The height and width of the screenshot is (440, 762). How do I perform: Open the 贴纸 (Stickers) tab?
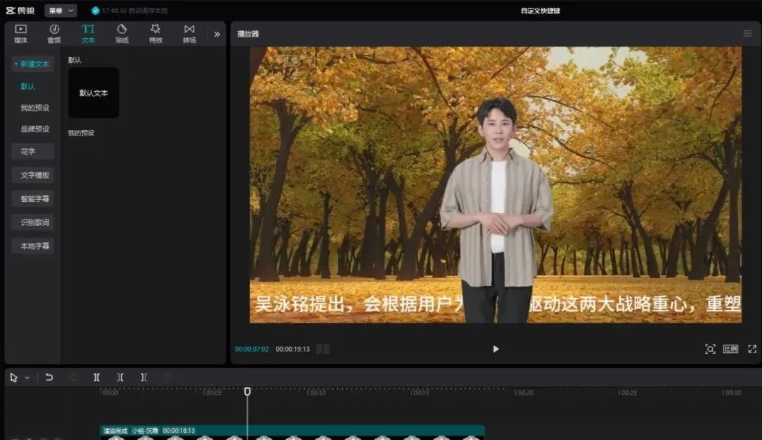[x=122, y=34]
